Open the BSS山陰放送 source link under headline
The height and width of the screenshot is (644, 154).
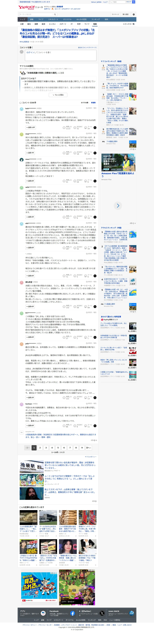coord(24,42)
